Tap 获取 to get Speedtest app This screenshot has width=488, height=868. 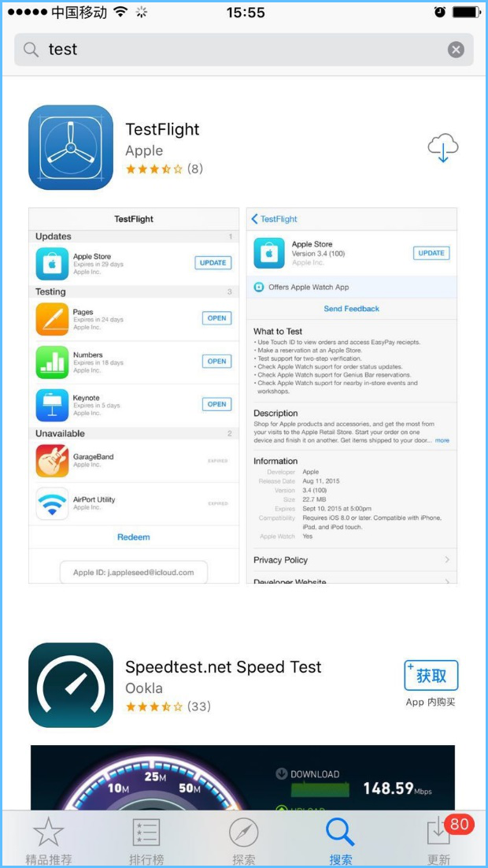pyautogui.click(x=431, y=675)
